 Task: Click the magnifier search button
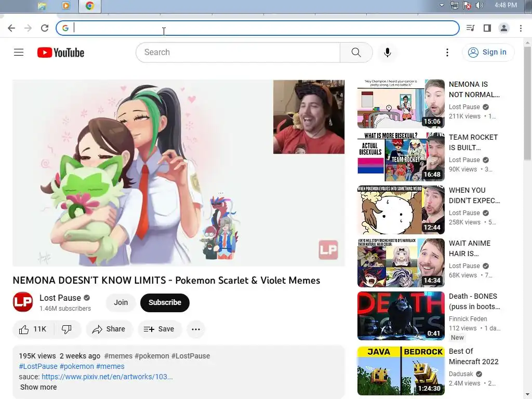click(x=356, y=52)
